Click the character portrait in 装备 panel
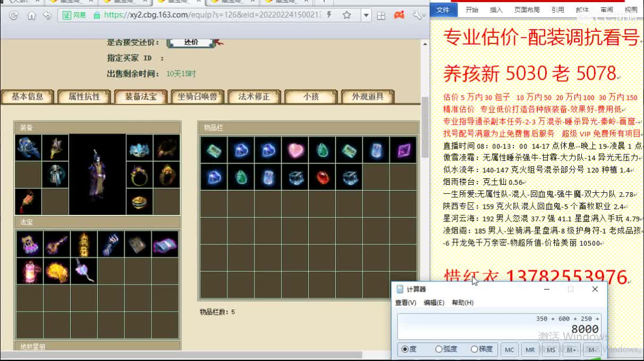The width and height of the screenshot is (644, 361). (x=97, y=175)
